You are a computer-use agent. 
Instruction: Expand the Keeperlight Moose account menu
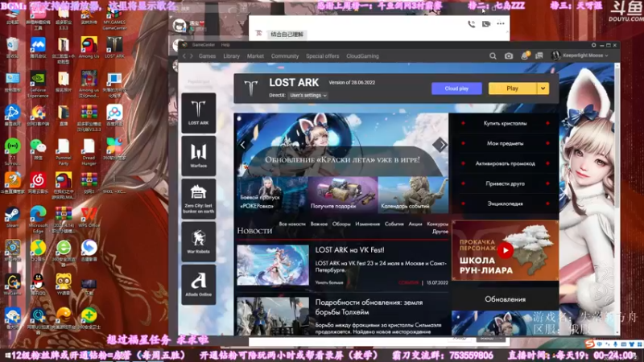tap(580, 56)
